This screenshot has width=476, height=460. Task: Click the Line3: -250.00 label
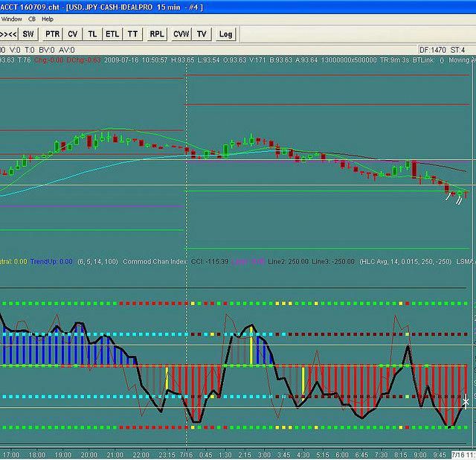tap(333, 261)
